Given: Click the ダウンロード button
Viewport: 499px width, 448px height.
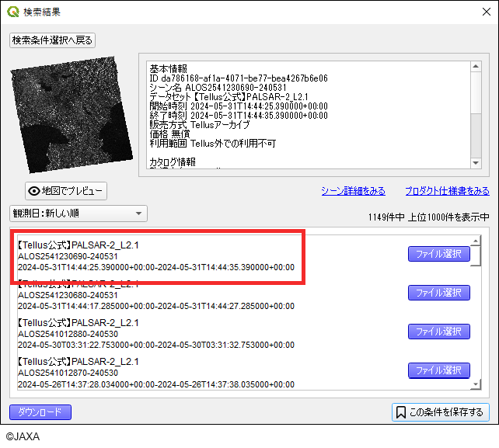Looking at the screenshot, I should (40, 412).
